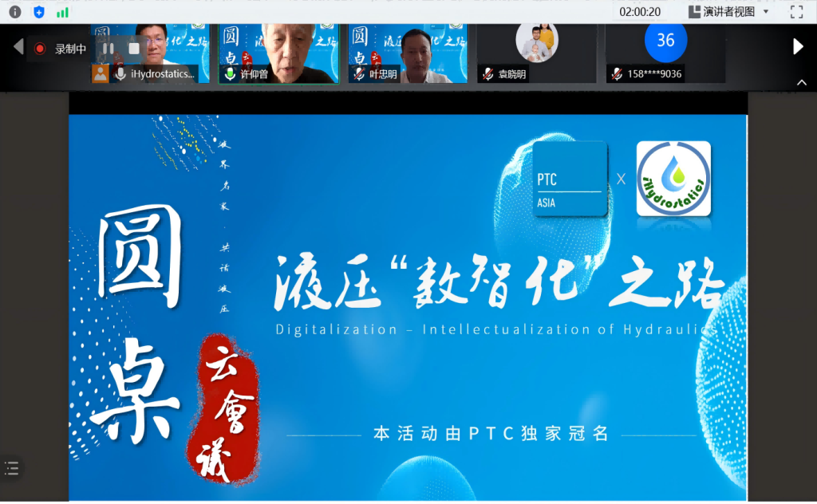This screenshot has height=504, width=817.
Task: Select 袁晓明's participant tile
Action: pos(537,53)
